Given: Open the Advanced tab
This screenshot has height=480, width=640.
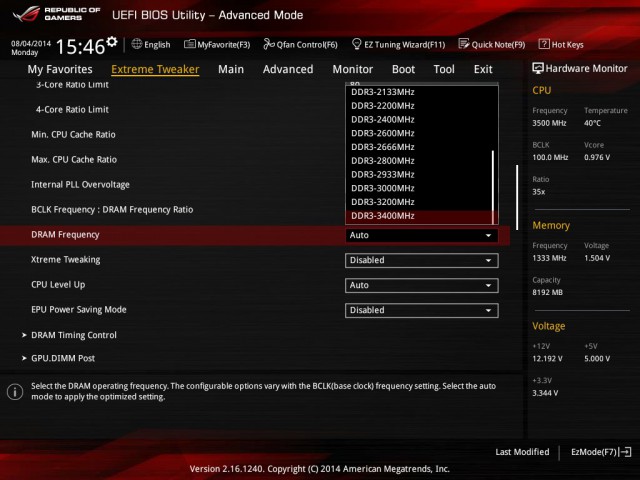Looking at the screenshot, I should pos(288,69).
